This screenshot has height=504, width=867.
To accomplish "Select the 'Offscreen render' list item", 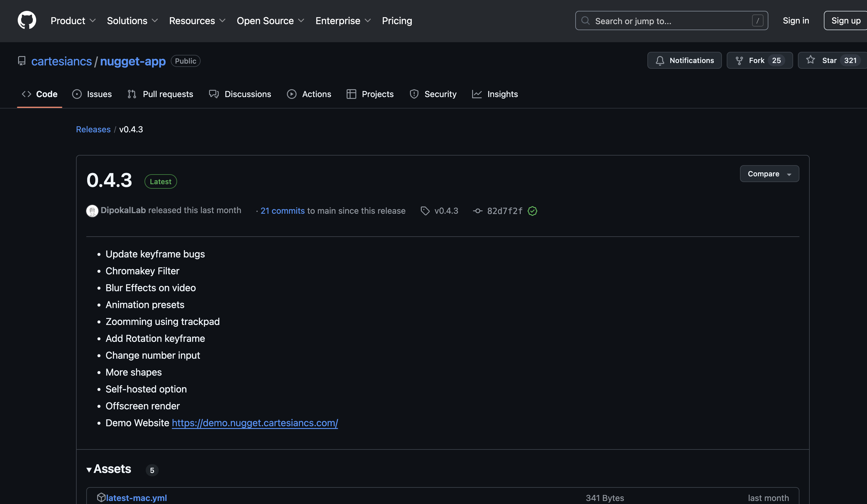I will tap(142, 406).
